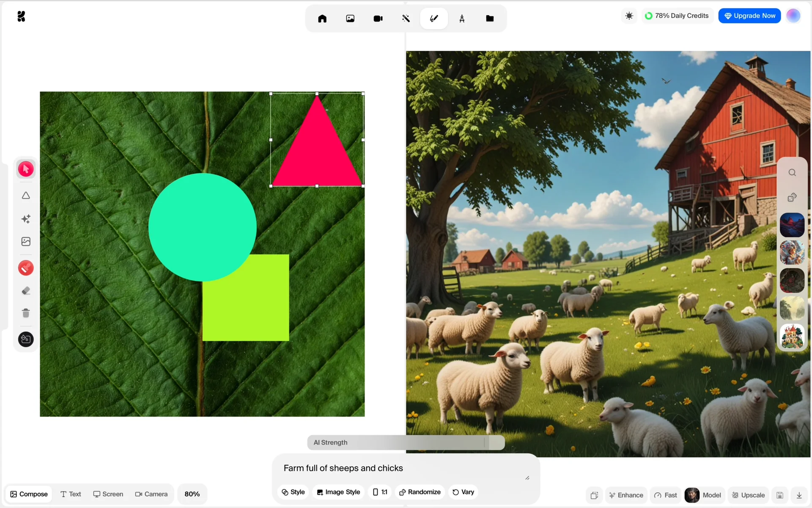
Task: Click the home icon in top navigation
Action: 322,19
